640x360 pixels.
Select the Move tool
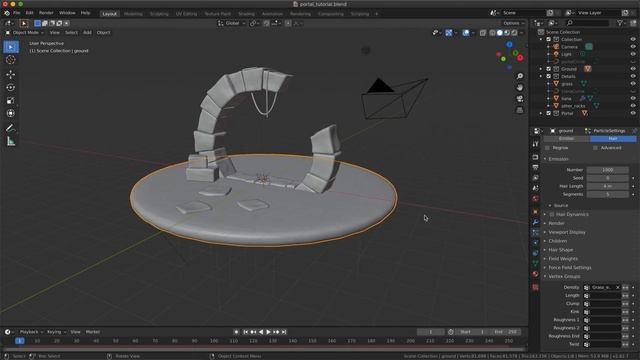(11, 74)
